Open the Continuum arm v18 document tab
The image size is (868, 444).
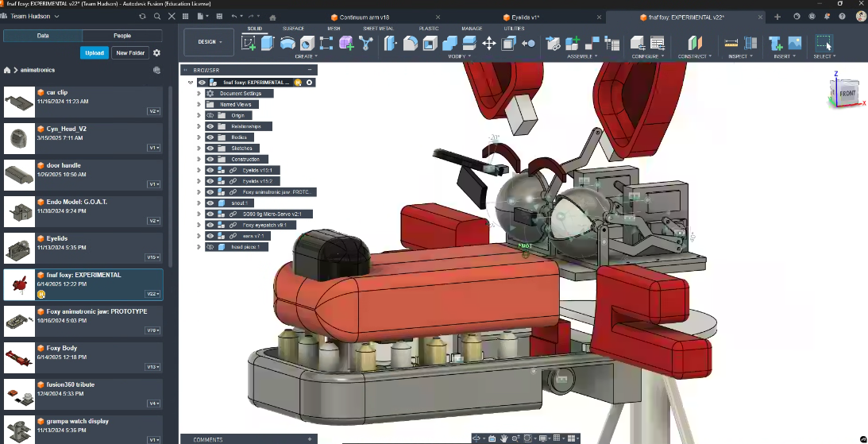pyautogui.click(x=363, y=17)
